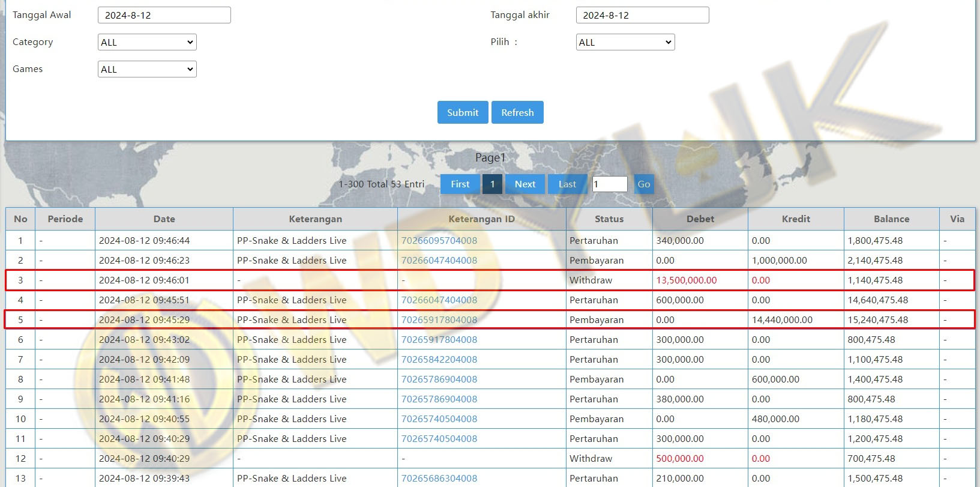Click date 2024-08-12 09:46:44
980x487 pixels.
[x=144, y=240]
